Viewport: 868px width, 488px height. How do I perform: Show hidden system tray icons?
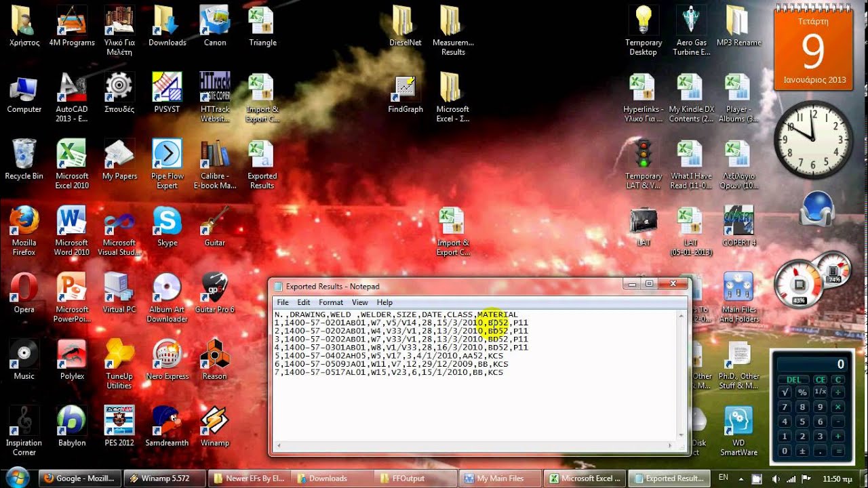pyautogui.click(x=740, y=479)
